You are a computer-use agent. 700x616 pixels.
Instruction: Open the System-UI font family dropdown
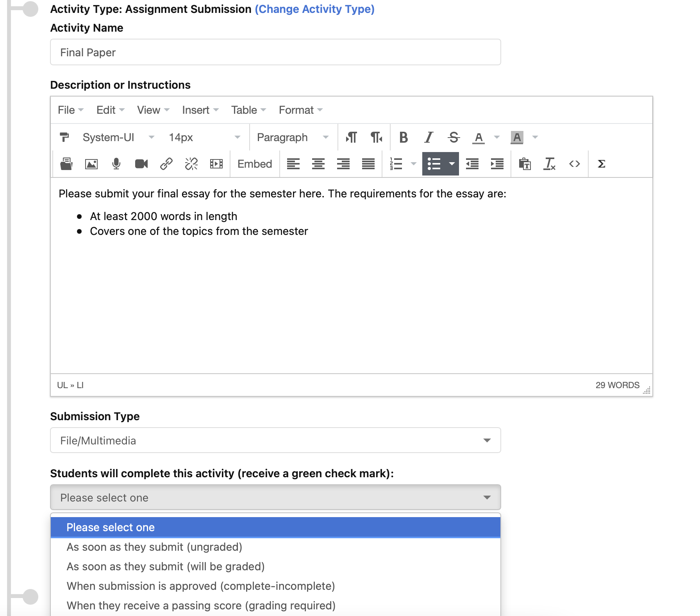(118, 137)
